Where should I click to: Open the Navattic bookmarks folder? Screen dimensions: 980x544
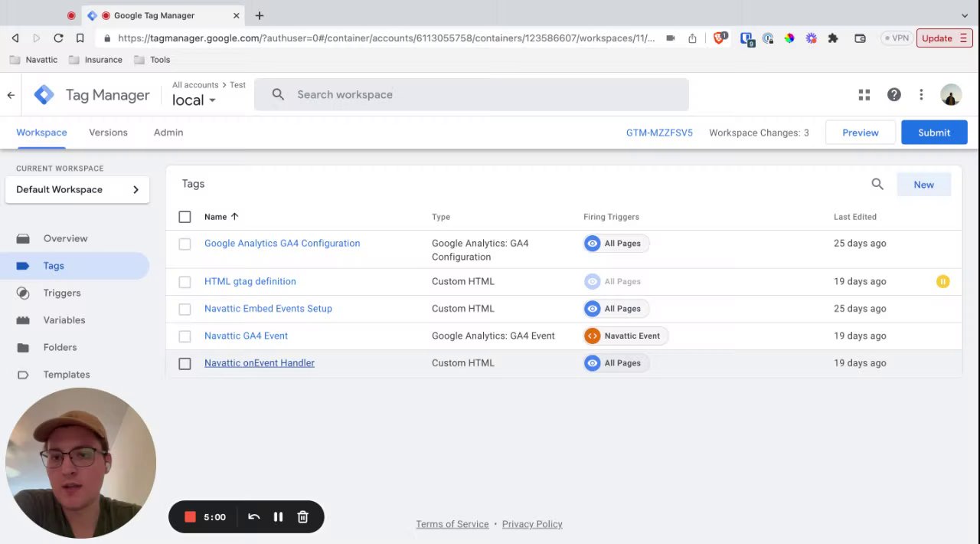coord(33,60)
